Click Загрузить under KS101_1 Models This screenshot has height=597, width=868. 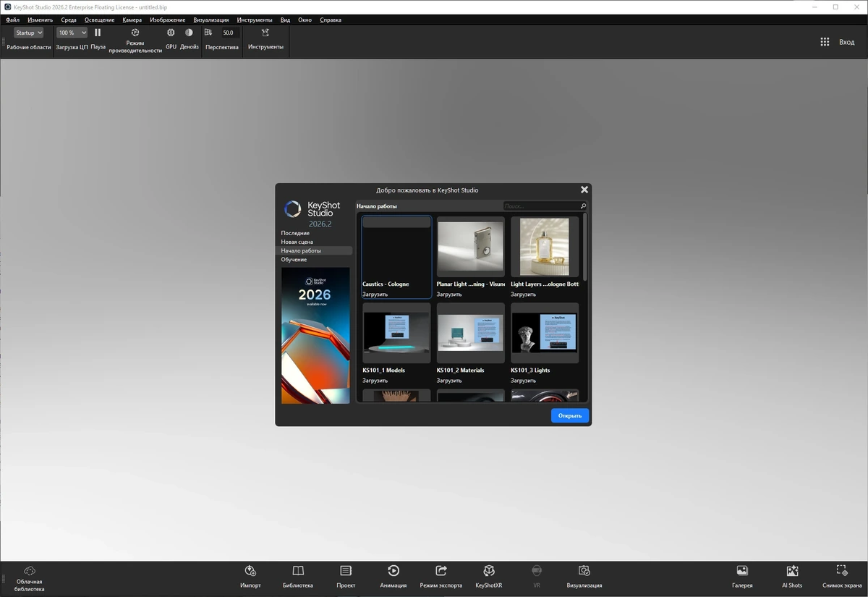(375, 380)
